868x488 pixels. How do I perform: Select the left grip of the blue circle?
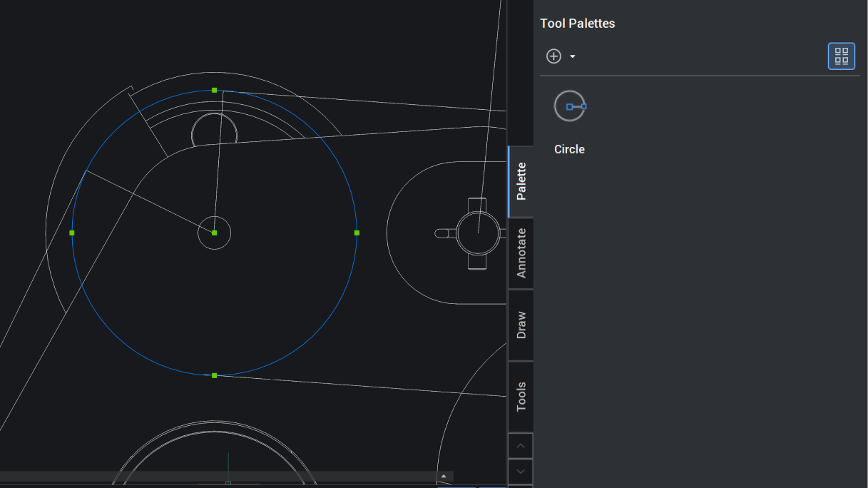pyautogui.click(x=72, y=233)
